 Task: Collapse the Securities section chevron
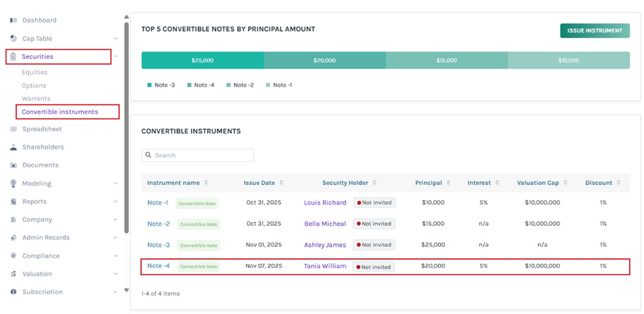pyautogui.click(x=115, y=57)
